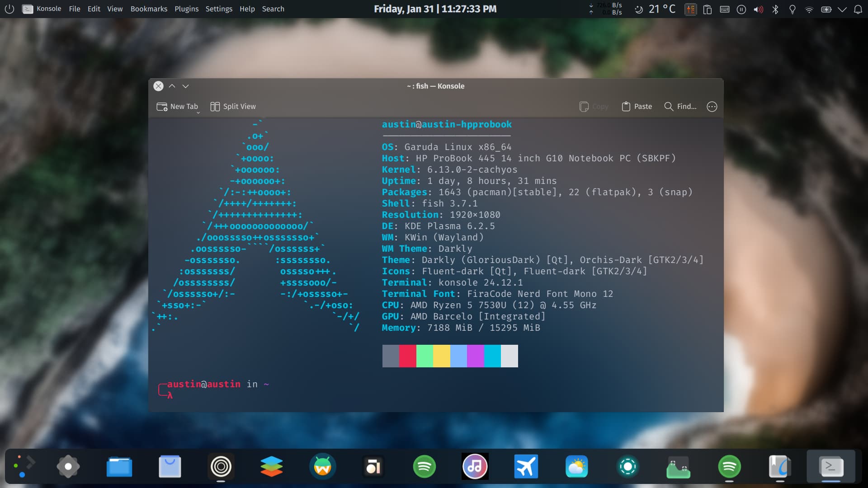Expand the New Tab dropdown arrow

pos(198,113)
